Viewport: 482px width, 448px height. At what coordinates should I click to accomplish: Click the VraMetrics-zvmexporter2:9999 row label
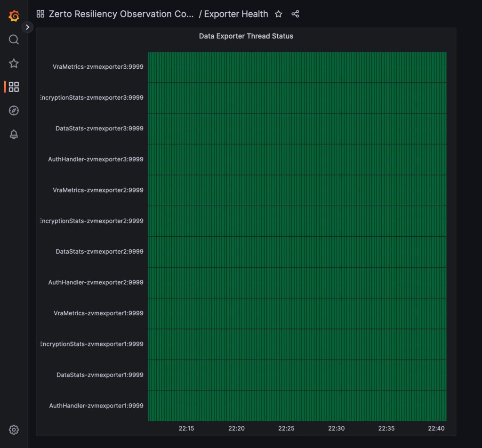point(98,190)
